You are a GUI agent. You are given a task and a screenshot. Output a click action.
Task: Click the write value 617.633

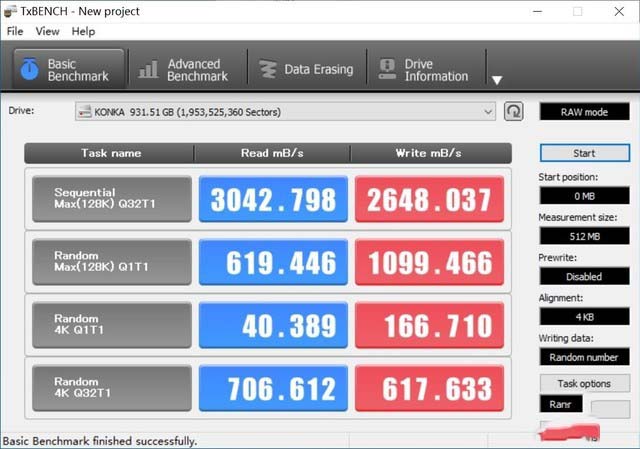429,388
